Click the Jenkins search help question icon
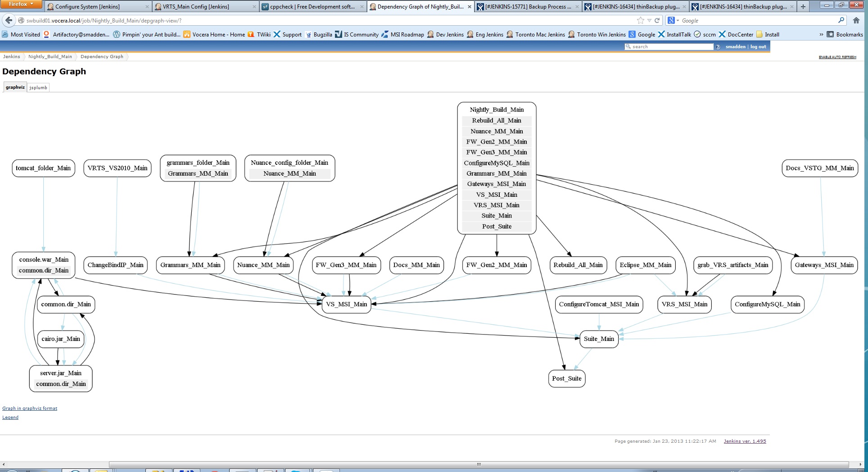 click(718, 47)
